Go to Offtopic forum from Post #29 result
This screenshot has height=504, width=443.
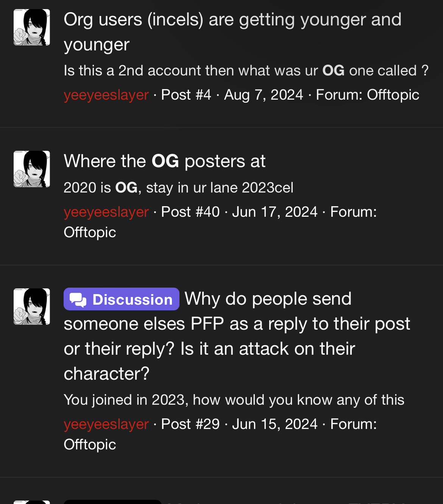(x=90, y=445)
